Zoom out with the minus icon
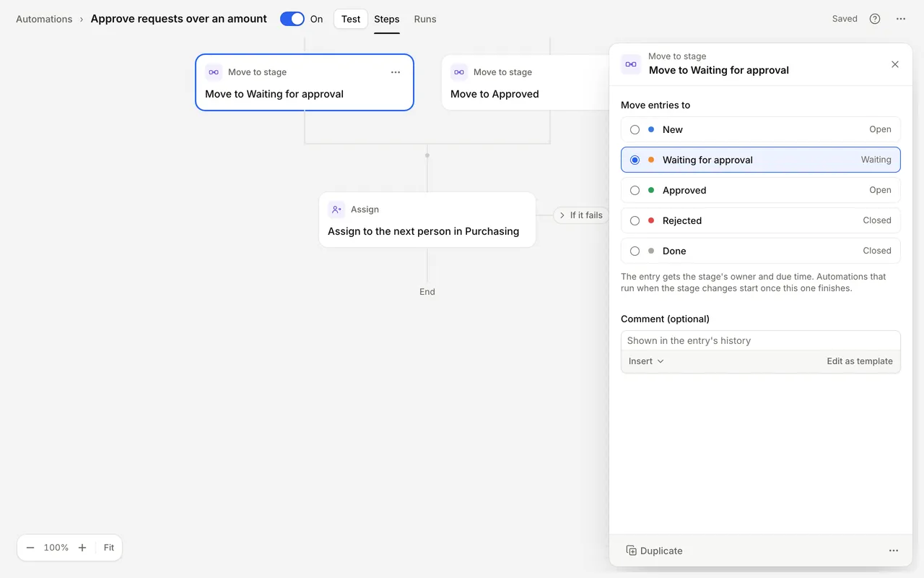 tap(30, 548)
